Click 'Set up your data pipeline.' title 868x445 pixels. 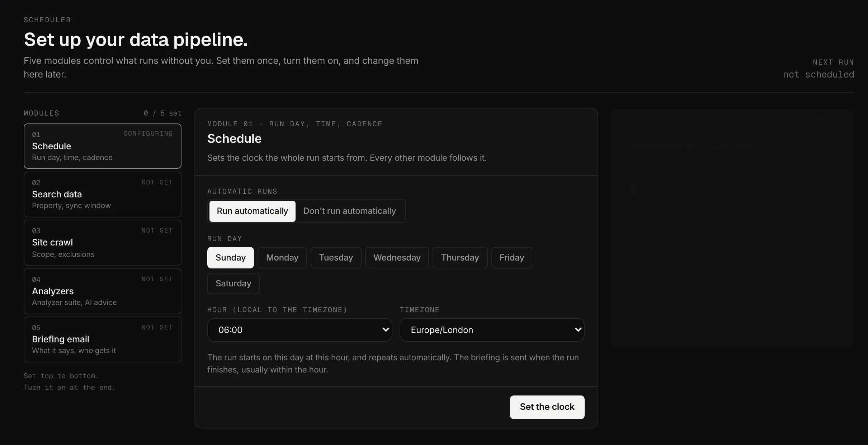click(136, 39)
